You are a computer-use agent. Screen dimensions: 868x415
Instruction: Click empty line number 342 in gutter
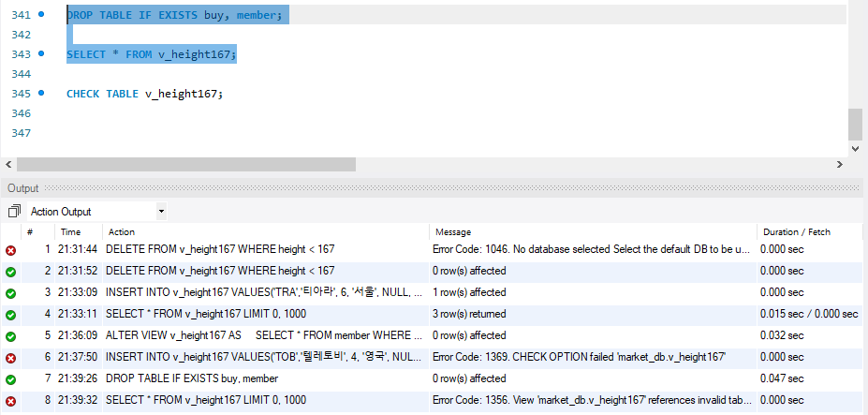point(21,35)
